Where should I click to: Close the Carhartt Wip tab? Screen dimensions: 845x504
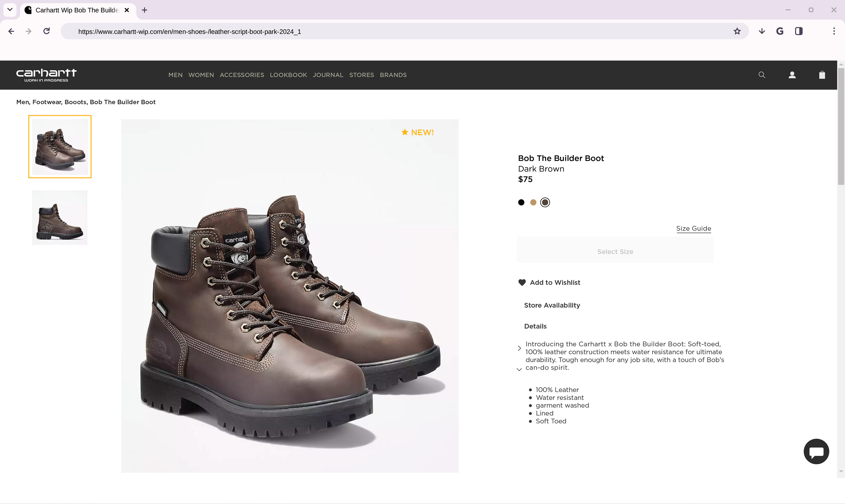[127, 10]
